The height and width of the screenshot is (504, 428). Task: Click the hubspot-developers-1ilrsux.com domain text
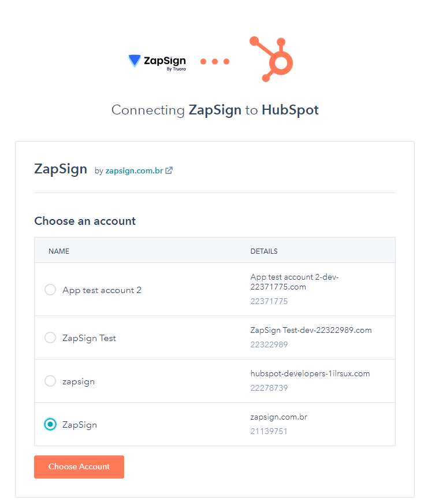310,373
